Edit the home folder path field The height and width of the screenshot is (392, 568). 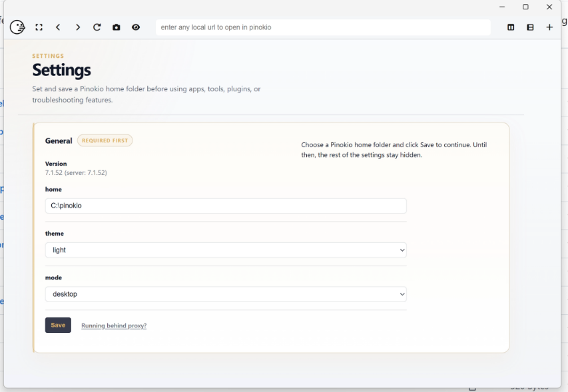pyautogui.click(x=226, y=206)
